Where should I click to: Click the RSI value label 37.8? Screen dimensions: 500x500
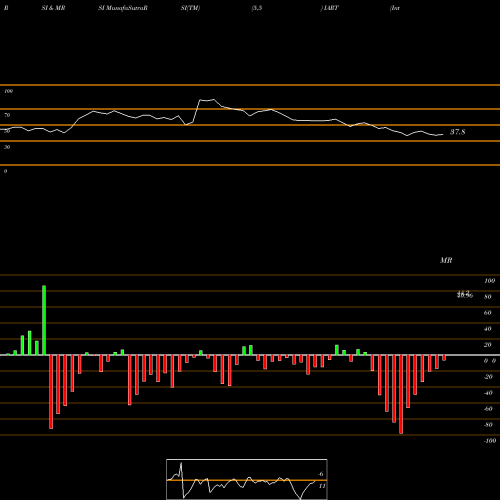[458, 132]
